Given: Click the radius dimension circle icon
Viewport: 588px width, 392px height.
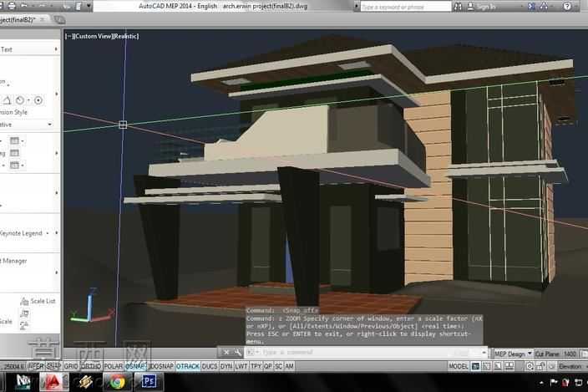Looking at the screenshot, I should tap(20, 100).
